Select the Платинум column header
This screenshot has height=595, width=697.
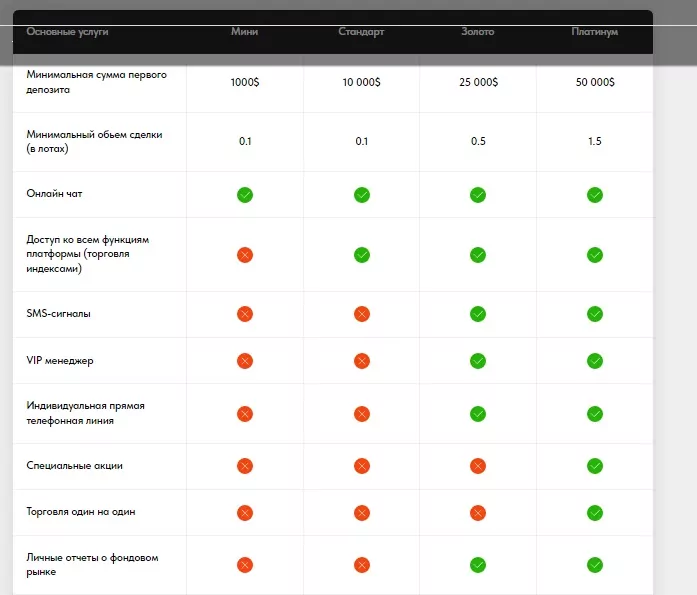(x=595, y=32)
